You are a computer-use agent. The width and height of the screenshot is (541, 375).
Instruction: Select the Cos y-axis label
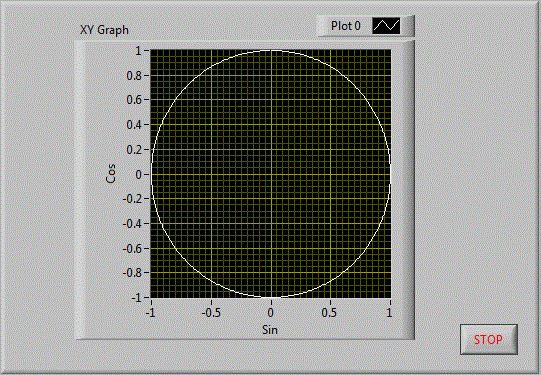click(111, 174)
